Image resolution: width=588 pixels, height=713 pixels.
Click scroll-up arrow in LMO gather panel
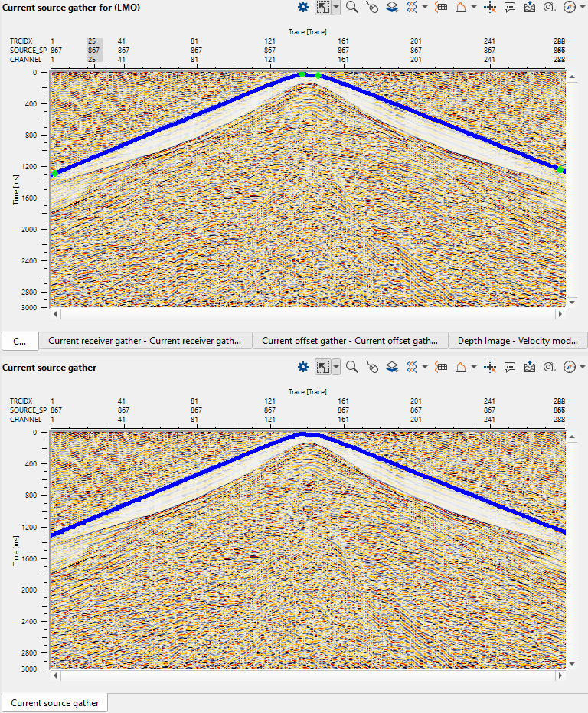[572, 77]
